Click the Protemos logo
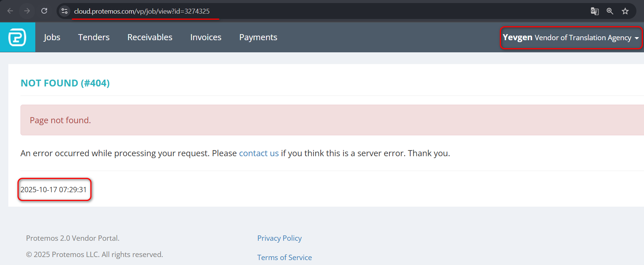Screen dimensions: 644x265 [x=17, y=37]
